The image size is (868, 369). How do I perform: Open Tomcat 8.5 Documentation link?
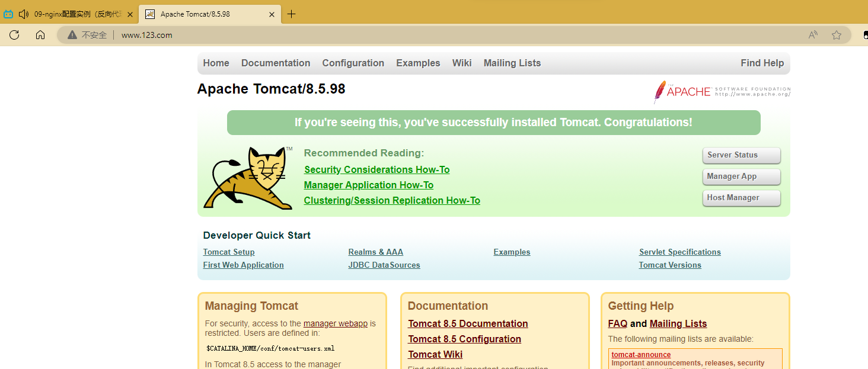468,323
